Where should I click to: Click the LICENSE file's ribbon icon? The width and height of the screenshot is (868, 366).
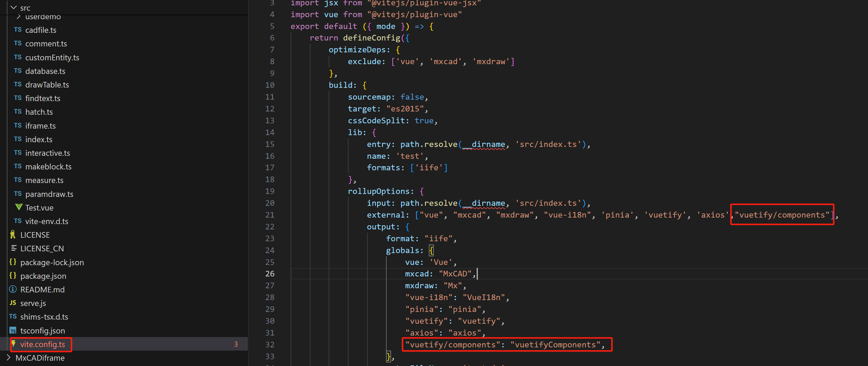[13, 234]
